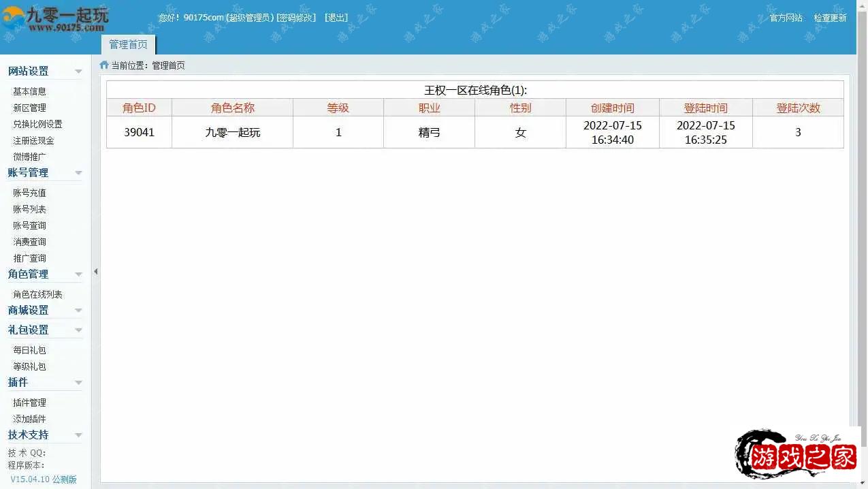Click 检查更新 to check updates
868x489 pixels.
coord(829,18)
